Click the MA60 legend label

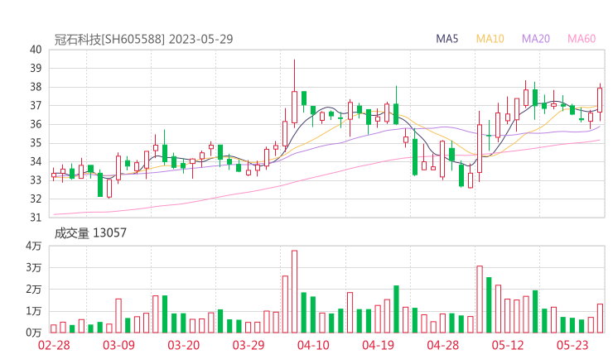pyautogui.click(x=582, y=39)
